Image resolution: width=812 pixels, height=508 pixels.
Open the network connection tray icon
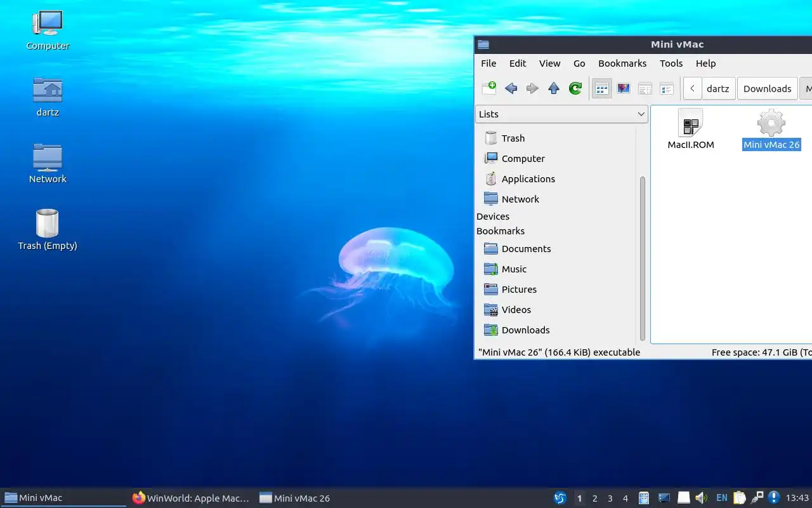tap(757, 498)
